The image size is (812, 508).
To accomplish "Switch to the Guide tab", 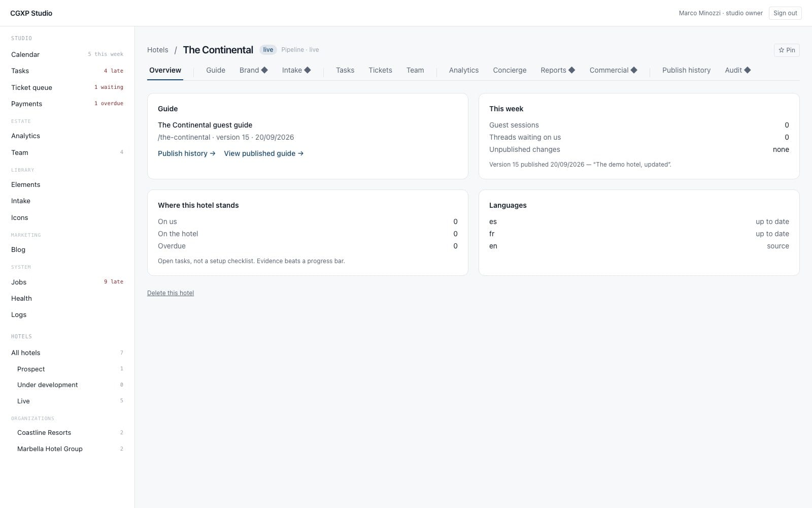I will (x=216, y=70).
